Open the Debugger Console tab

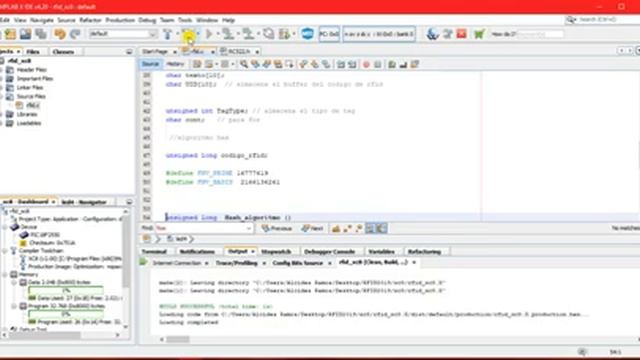(x=329, y=251)
